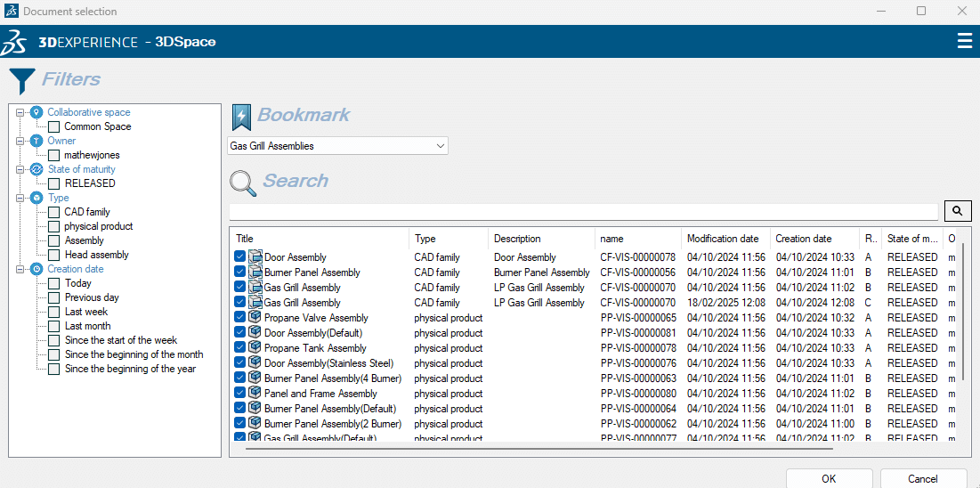The height and width of the screenshot is (488, 980).
Task: Click the physical product icon of Propane Valve Assembly
Action: coord(255,317)
